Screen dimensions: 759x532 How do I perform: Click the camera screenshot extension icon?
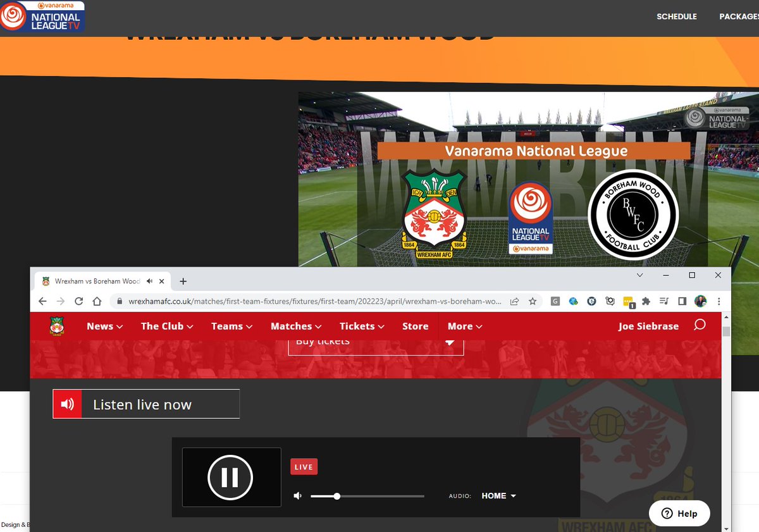click(x=610, y=302)
